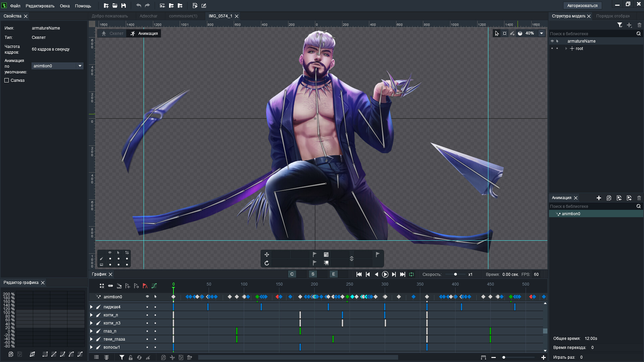
Task: Click the C button in timeline header
Action: pos(292,274)
